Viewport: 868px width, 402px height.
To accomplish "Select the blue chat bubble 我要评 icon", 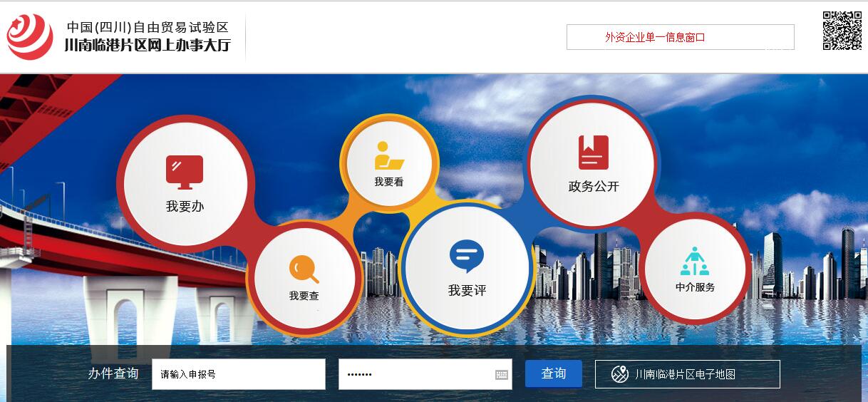I will pos(467,257).
